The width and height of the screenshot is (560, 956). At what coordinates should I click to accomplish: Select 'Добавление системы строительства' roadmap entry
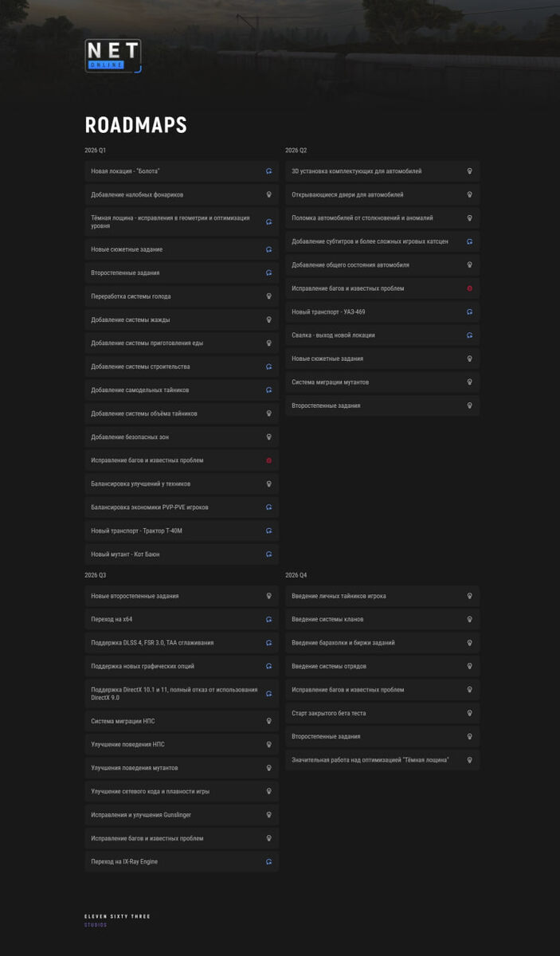coord(182,366)
